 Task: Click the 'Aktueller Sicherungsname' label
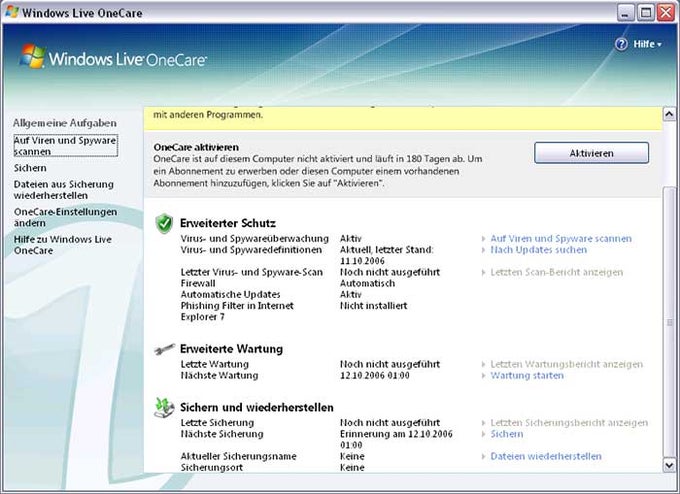pos(239,456)
